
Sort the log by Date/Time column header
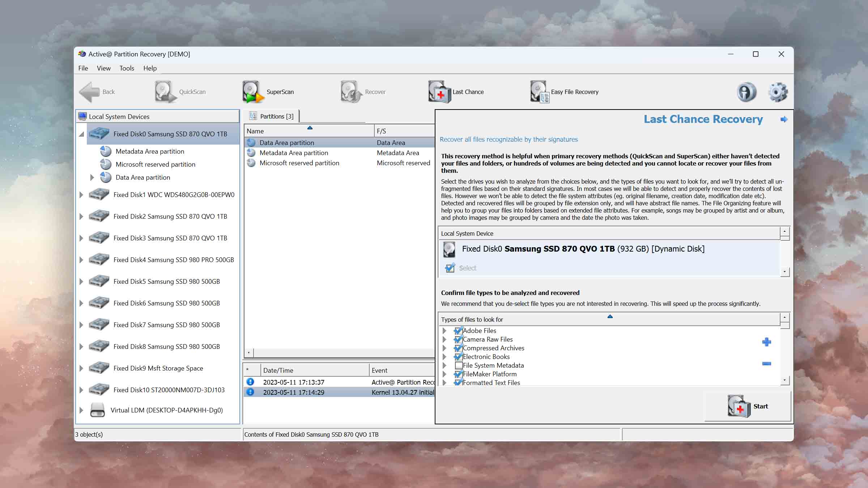pos(315,370)
